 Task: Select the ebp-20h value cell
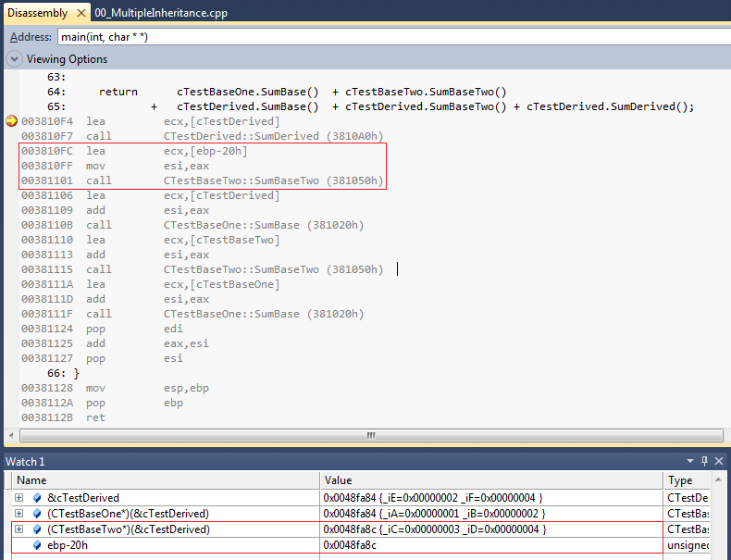[490, 545]
